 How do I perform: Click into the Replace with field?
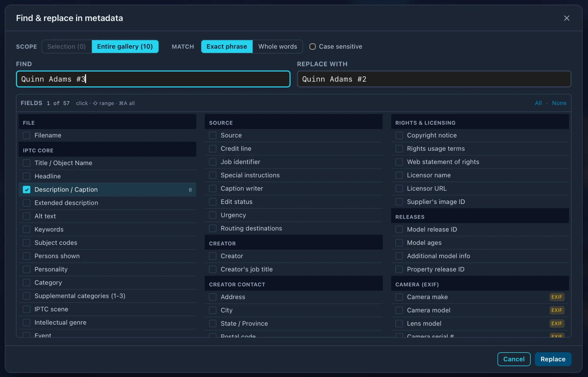coord(434,79)
